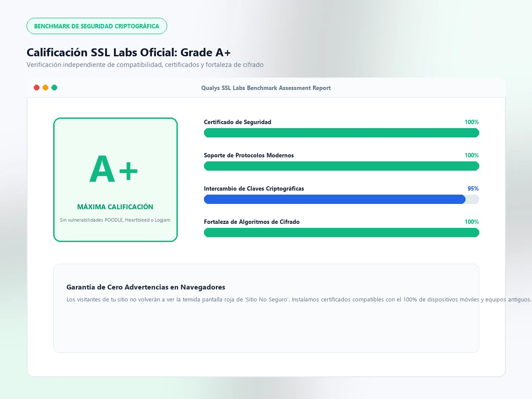The width and height of the screenshot is (532, 399).
Task: Click the Soporte de Protocolos Modernos bar
Action: tap(341, 166)
